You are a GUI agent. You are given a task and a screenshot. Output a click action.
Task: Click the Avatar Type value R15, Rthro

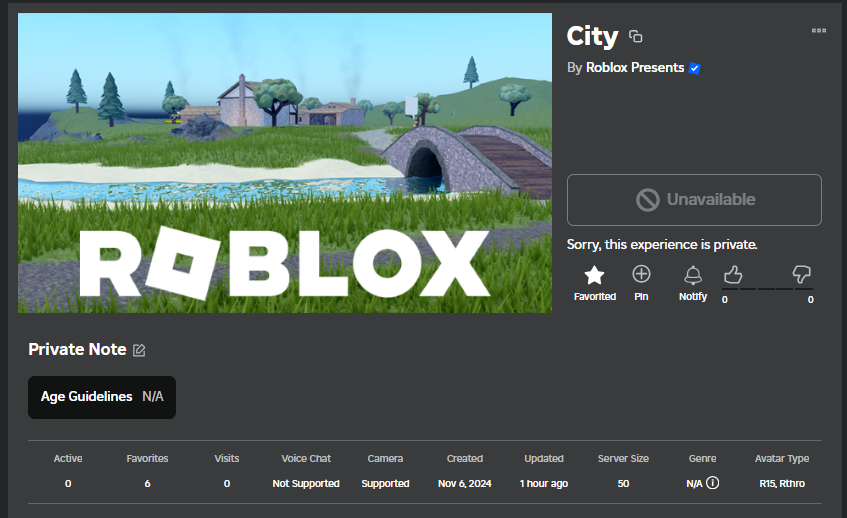tap(782, 483)
